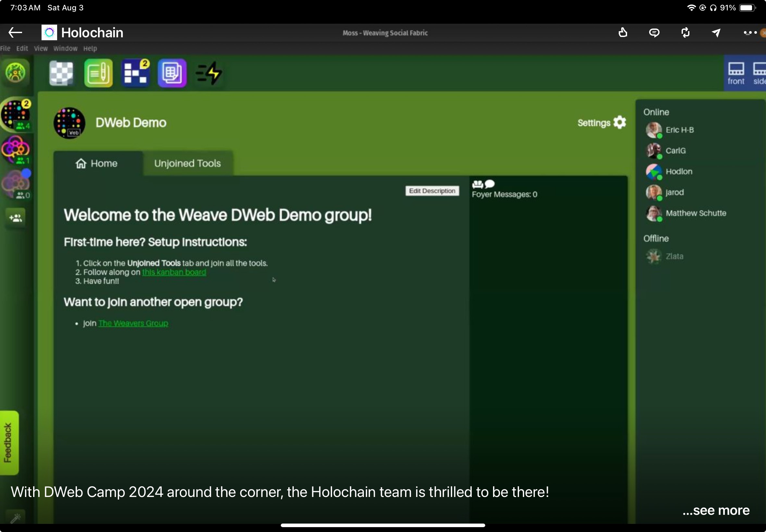Open the this kanban board link
This screenshot has height=532, width=766.
click(174, 272)
